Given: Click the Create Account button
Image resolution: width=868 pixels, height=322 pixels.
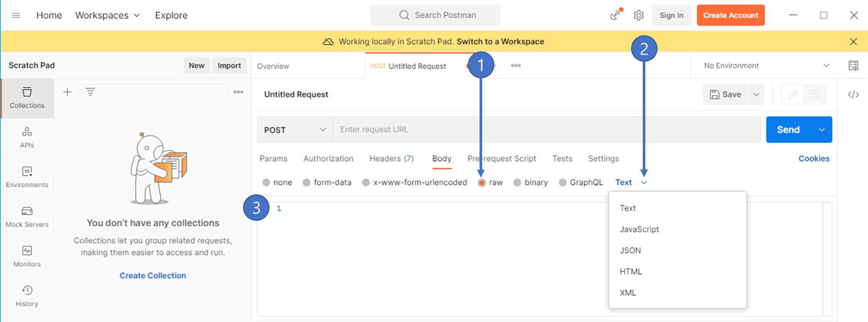Looking at the screenshot, I should tap(730, 15).
